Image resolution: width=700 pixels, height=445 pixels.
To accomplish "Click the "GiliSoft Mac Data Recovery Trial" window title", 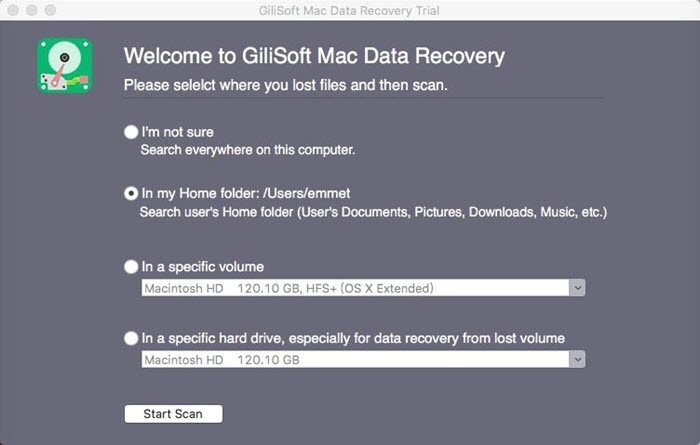I will coord(349,10).
